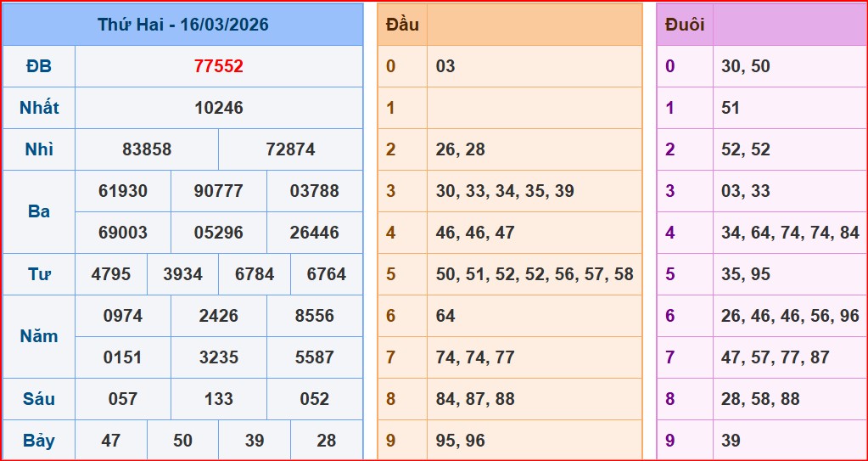Click the second prize number 83858
This screenshot has height=461, width=868.
[x=147, y=149]
